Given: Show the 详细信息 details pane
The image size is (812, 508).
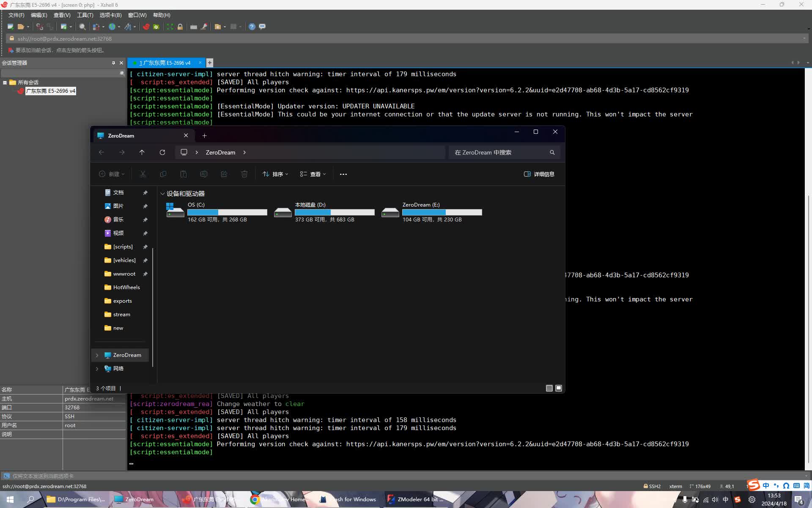Looking at the screenshot, I should [x=540, y=174].
